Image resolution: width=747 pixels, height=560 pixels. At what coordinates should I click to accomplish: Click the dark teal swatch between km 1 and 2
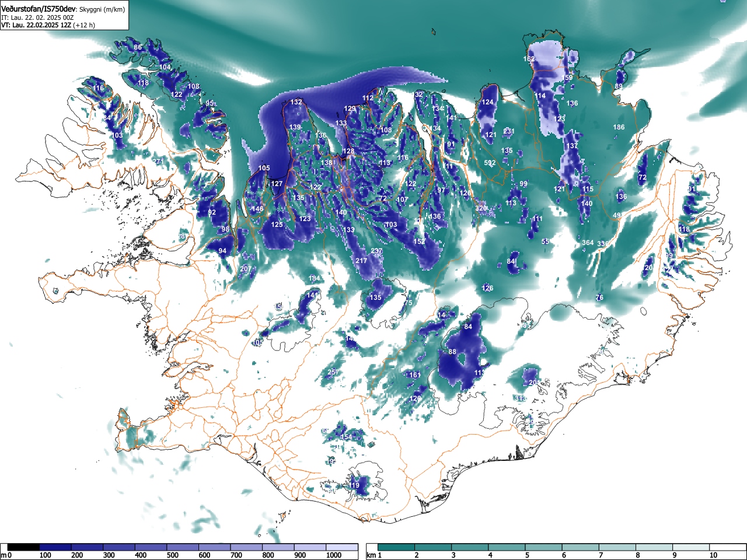coord(397,547)
